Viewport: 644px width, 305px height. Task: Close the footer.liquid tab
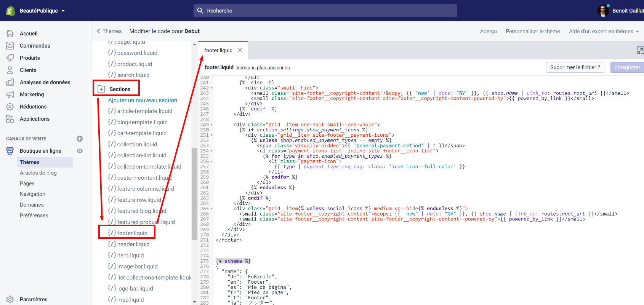[240, 50]
